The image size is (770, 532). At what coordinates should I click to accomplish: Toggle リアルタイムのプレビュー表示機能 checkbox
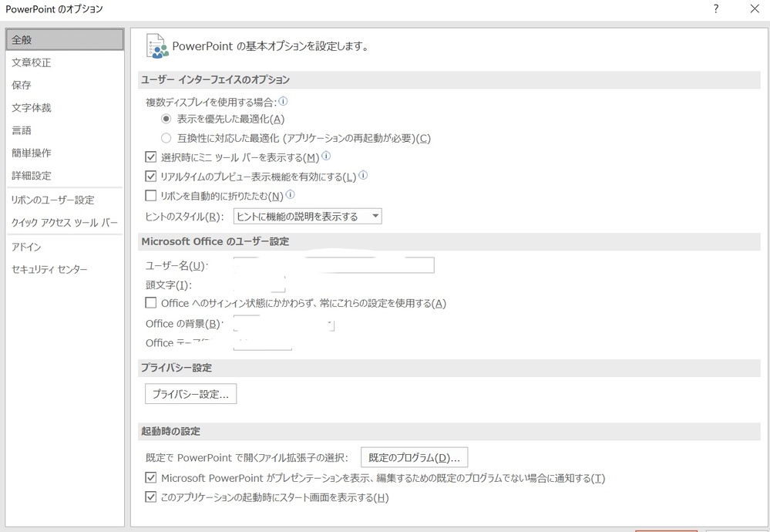click(x=151, y=177)
